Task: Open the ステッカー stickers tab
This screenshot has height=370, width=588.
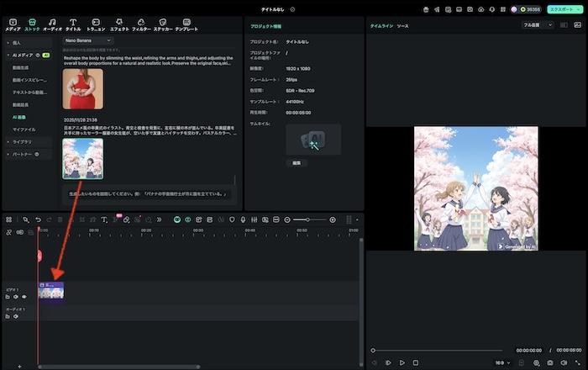Action: tap(163, 24)
